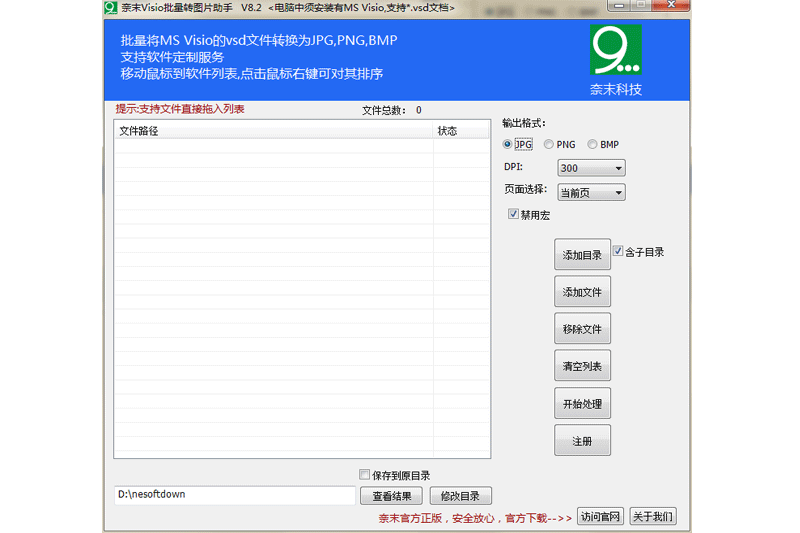The image size is (800, 533).
Task: Click the 移除文件 button
Action: pos(582,329)
